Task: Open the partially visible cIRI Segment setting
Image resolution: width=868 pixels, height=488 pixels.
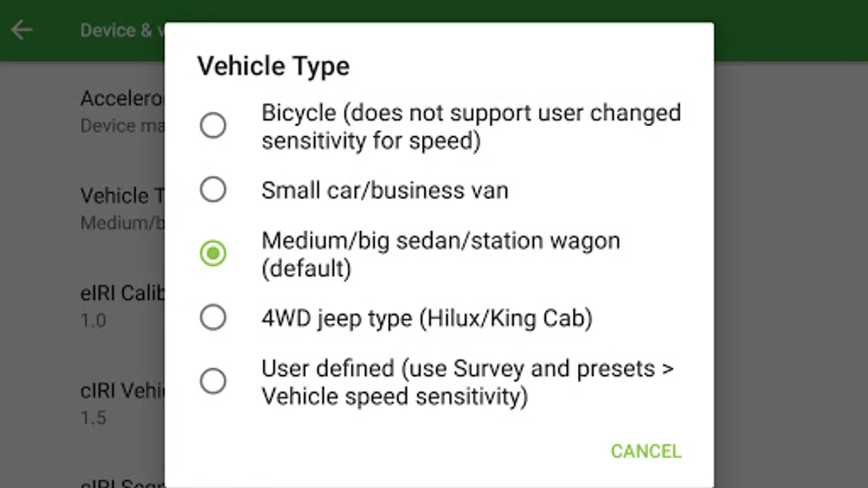Action: [x=122, y=481]
